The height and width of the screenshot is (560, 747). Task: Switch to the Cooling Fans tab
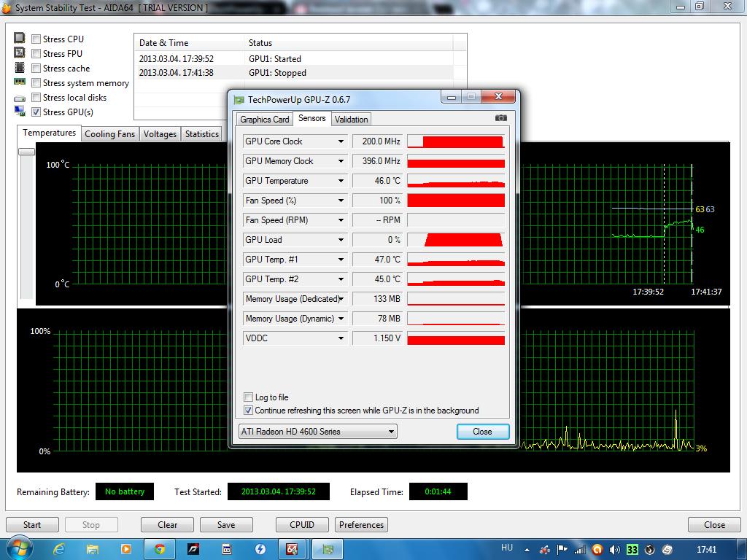[x=110, y=134]
